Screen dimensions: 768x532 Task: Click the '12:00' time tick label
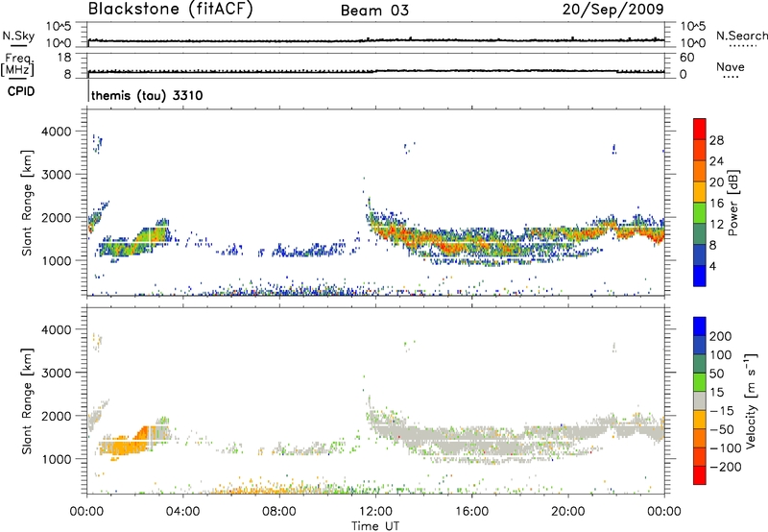point(375,512)
